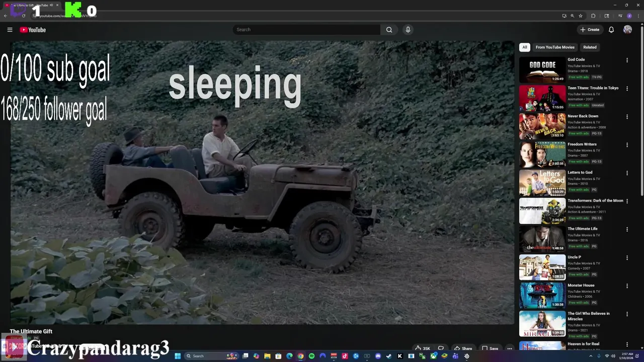Open Discord from the taskbar

click(x=378, y=356)
